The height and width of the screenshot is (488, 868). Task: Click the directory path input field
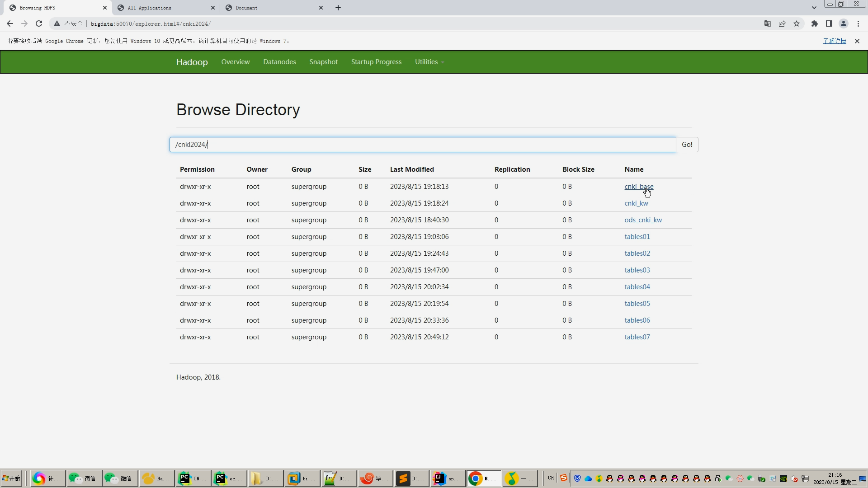tap(422, 145)
